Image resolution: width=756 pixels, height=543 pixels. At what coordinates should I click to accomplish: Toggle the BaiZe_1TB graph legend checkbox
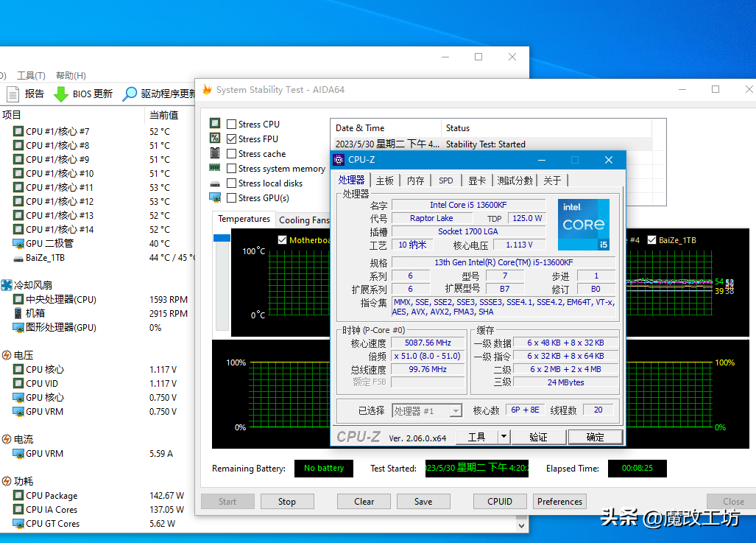click(651, 240)
